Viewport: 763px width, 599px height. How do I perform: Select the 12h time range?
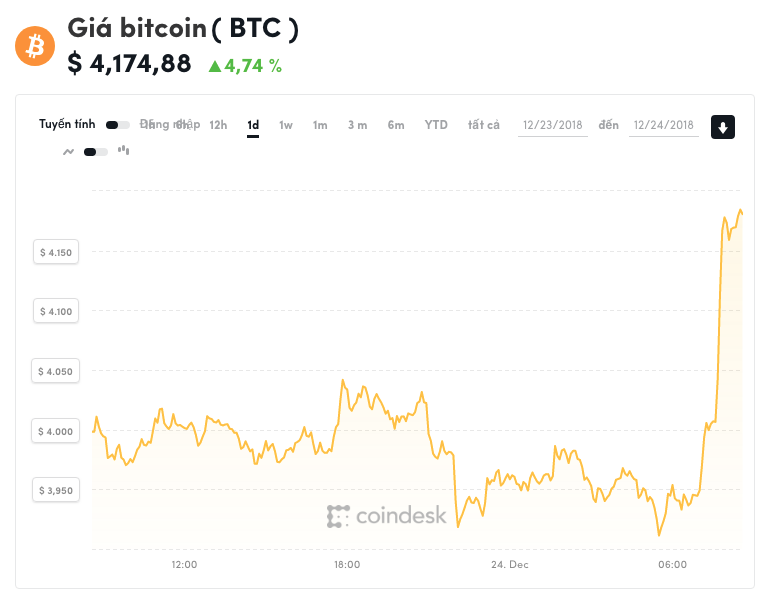click(x=218, y=126)
